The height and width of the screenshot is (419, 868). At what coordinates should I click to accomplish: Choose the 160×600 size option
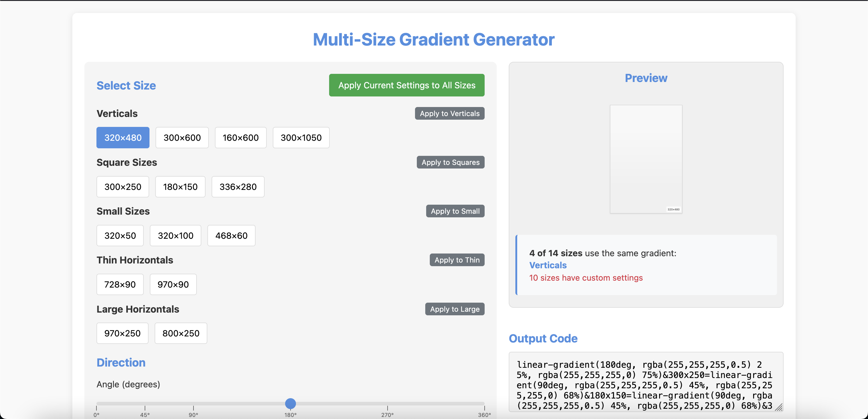point(241,137)
